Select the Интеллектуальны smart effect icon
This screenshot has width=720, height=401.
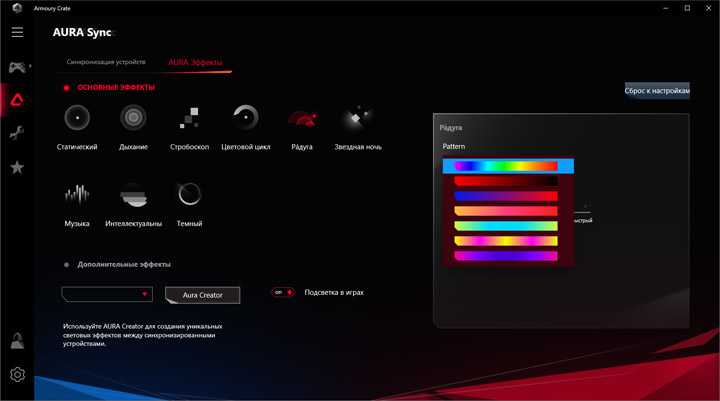point(133,195)
